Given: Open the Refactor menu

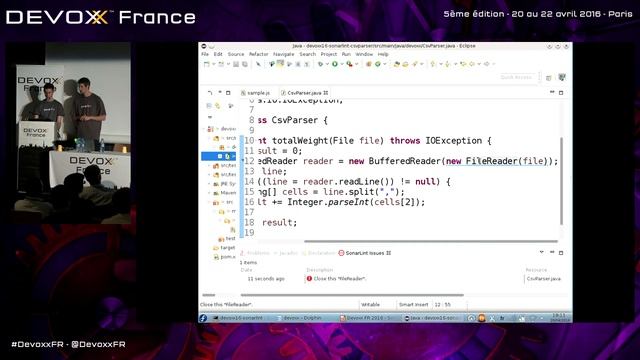Looking at the screenshot, I should (259, 54).
